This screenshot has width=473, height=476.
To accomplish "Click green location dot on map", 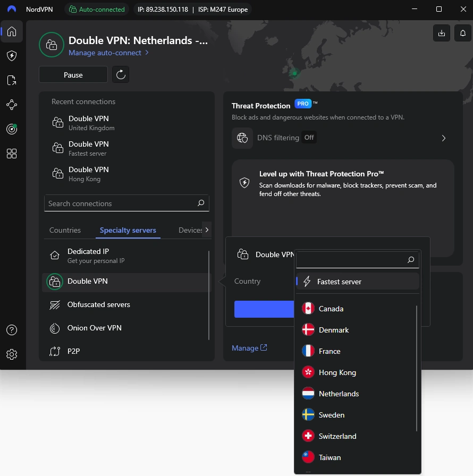I will point(294,73).
